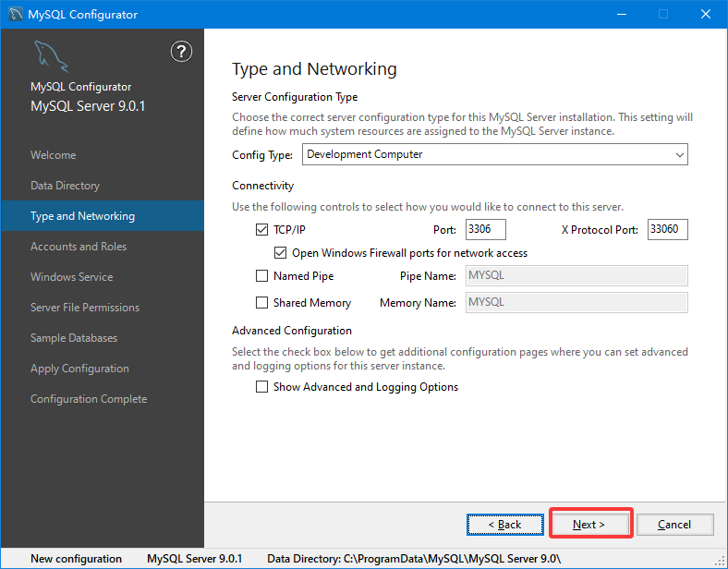Minimize the MySQL Configurator window
This screenshot has width=728, height=569.
coord(622,15)
